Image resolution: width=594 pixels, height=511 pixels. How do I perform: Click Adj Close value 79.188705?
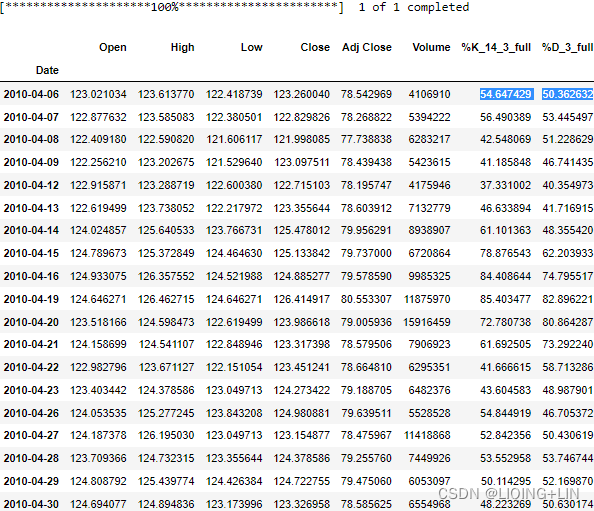click(366, 390)
